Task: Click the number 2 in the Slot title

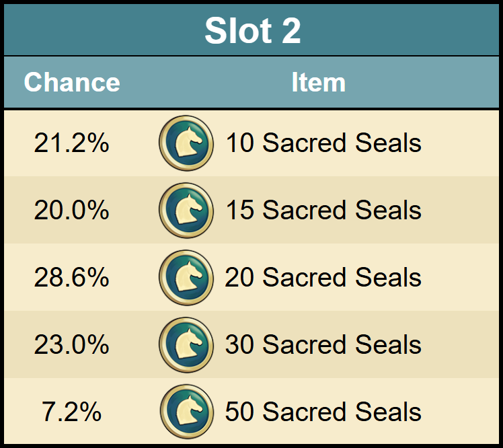Action: (x=291, y=30)
